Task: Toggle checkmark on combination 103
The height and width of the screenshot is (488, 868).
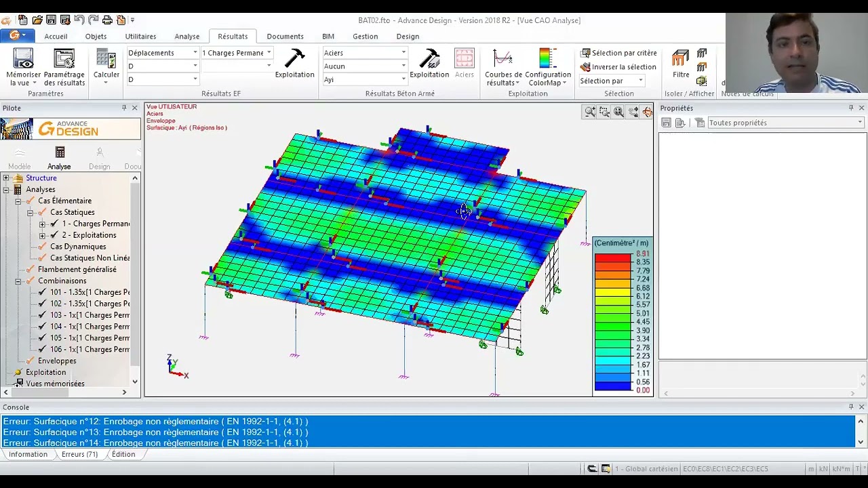Action: click(x=42, y=315)
